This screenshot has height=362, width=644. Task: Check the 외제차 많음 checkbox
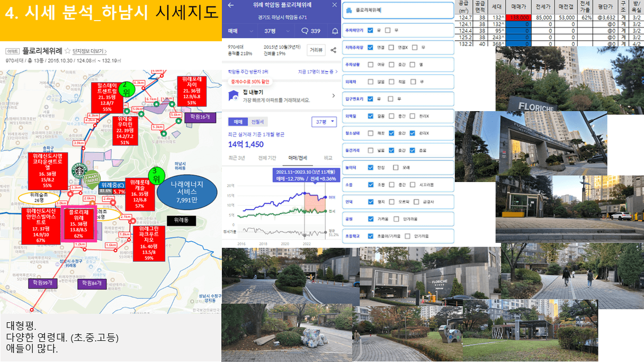(x=370, y=82)
